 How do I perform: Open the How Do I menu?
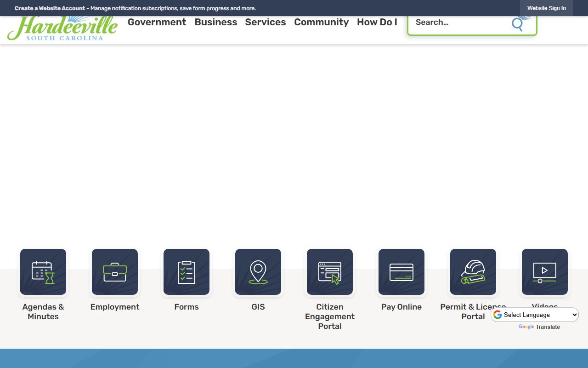(x=377, y=22)
